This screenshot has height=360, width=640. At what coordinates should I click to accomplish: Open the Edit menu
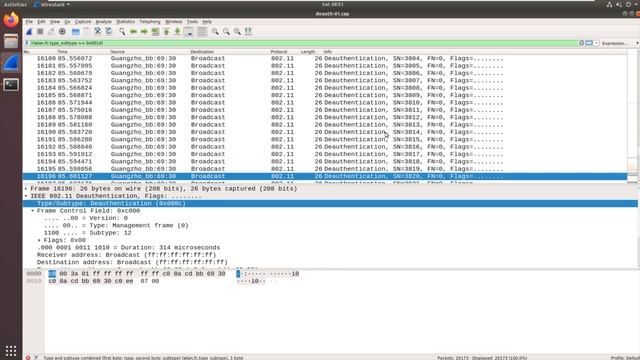(x=41, y=22)
